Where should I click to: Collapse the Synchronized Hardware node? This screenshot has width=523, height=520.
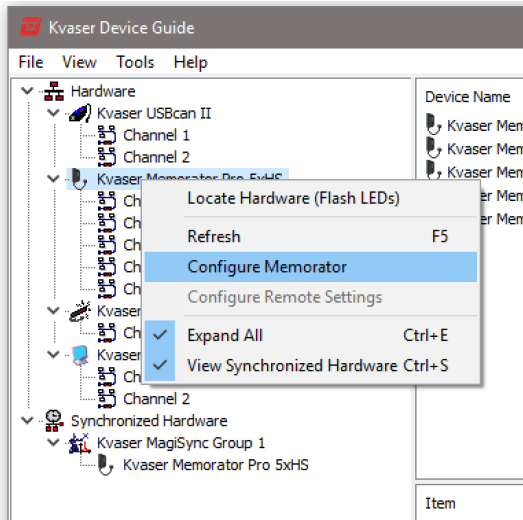click(x=27, y=420)
